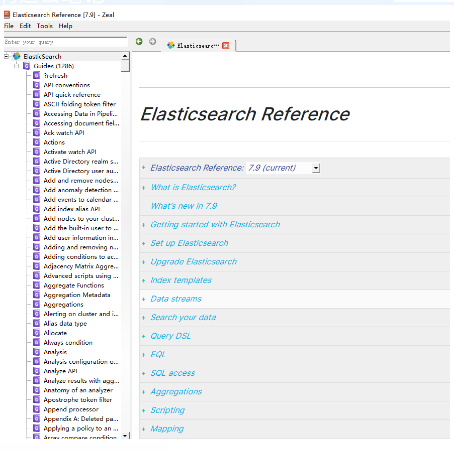Click the sidebar scrollbar thumb
The width and height of the screenshot is (454, 450).
click(x=125, y=65)
